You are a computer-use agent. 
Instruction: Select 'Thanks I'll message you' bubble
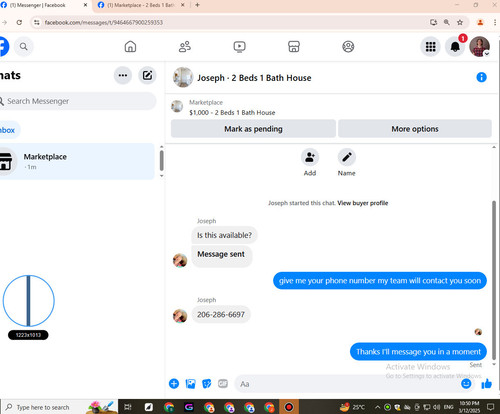[418, 352]
